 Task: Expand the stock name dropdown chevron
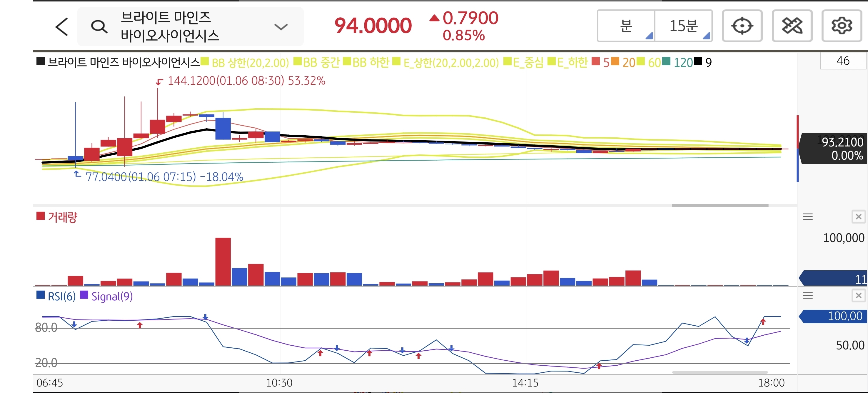(281, 27)
